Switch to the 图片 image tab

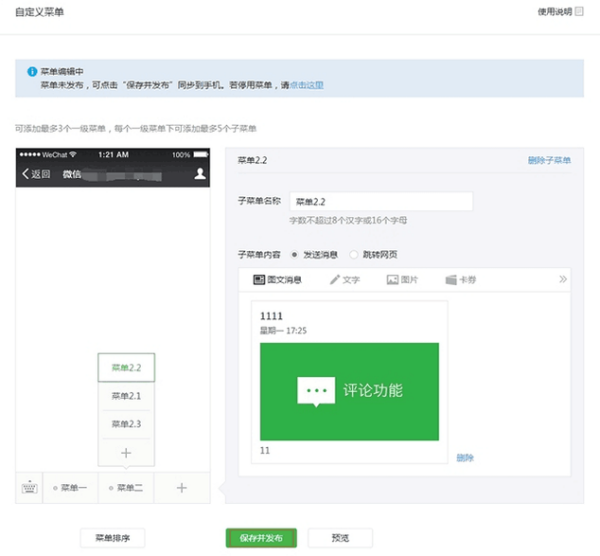point(402,279)
